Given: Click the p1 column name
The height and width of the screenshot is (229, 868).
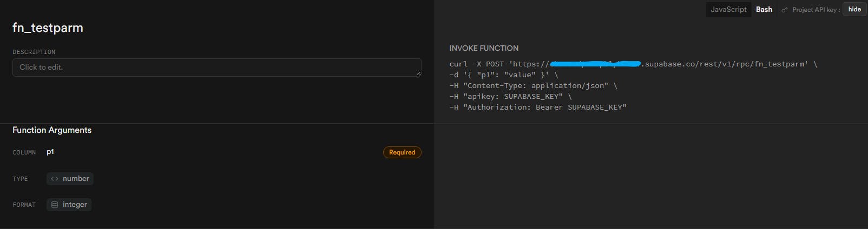Looking at the screenshot, I should 50,152.
